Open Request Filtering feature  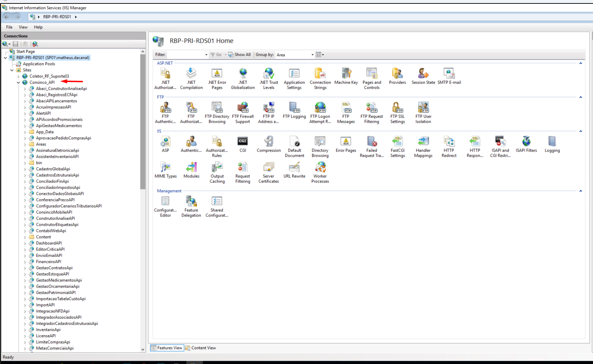pyautogui.click(x=243, y=173)
